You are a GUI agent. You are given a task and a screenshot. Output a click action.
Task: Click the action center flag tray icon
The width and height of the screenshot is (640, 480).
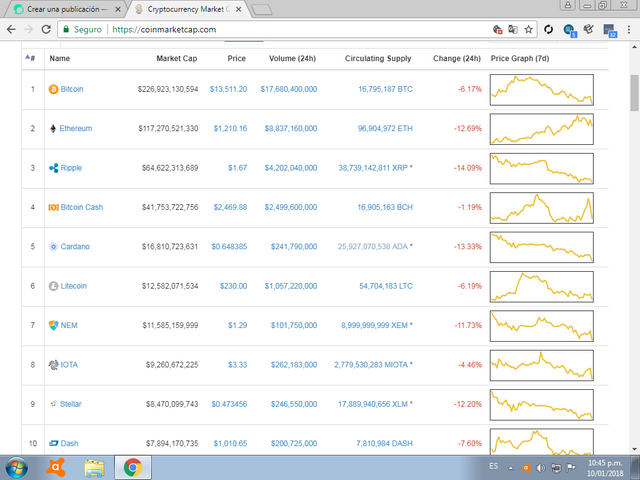pos(571,468)
